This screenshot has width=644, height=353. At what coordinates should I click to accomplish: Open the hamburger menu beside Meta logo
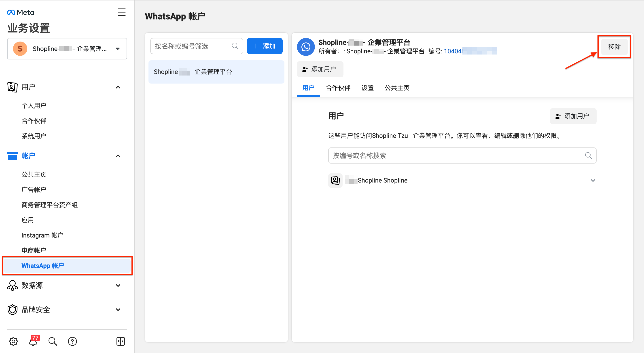click(x=121, y=12)
